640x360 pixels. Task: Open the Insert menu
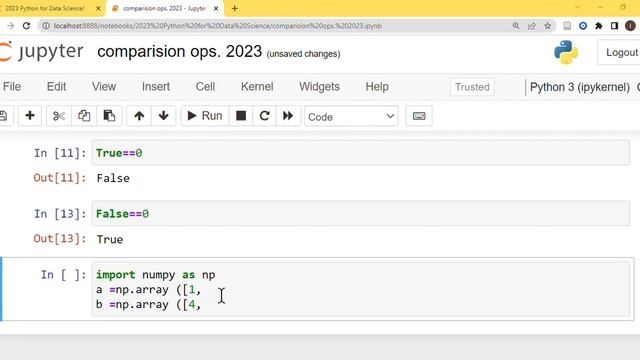[156, 87]
